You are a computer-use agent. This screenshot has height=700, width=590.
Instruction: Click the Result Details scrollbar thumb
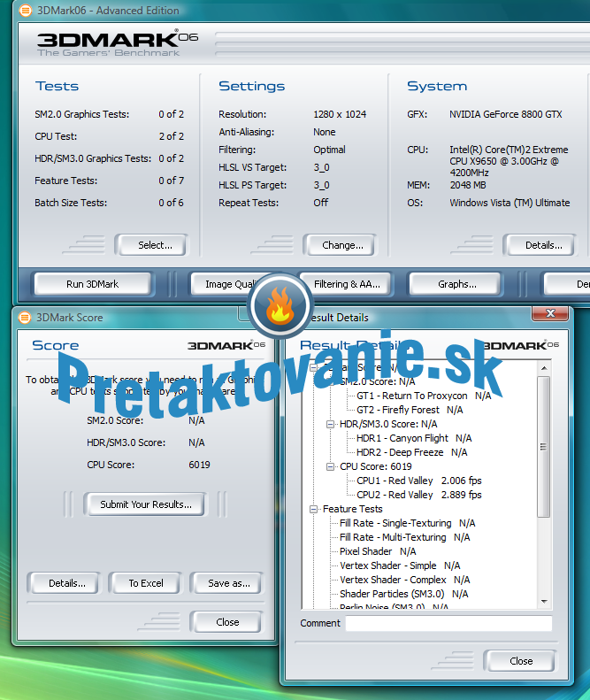click(544, 447)
